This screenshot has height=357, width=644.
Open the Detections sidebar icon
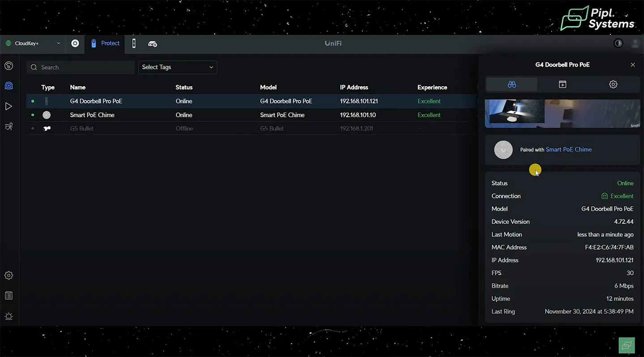coord(8,126)
